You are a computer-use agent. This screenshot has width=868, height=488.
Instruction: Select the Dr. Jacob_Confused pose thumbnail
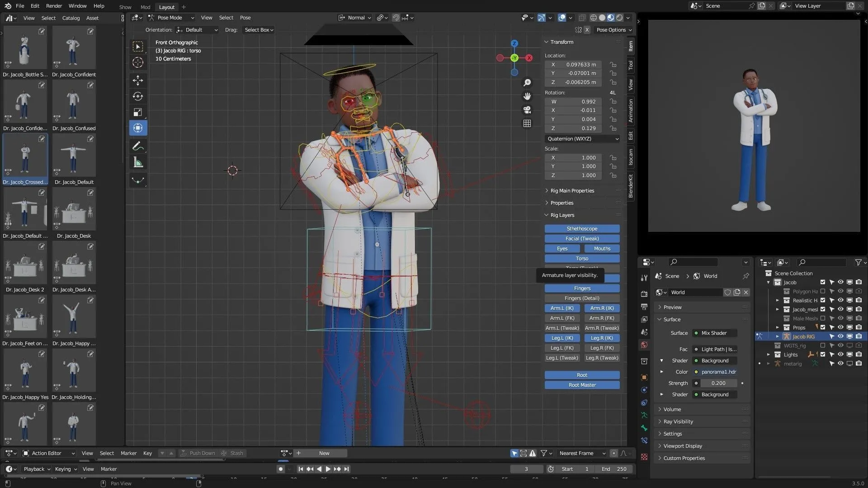[73, 101]
